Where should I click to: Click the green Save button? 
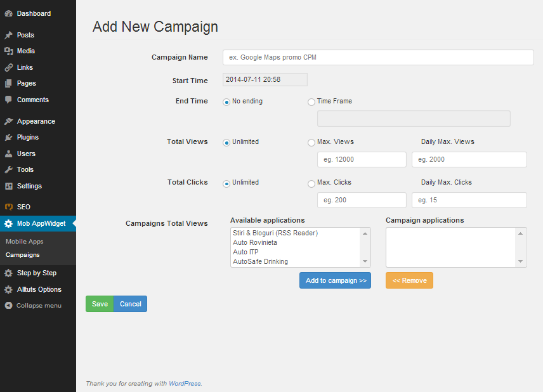100,304
